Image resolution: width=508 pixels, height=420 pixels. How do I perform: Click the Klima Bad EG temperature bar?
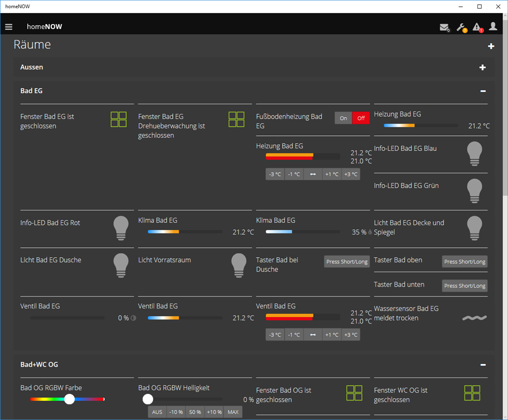pos(185,232)
